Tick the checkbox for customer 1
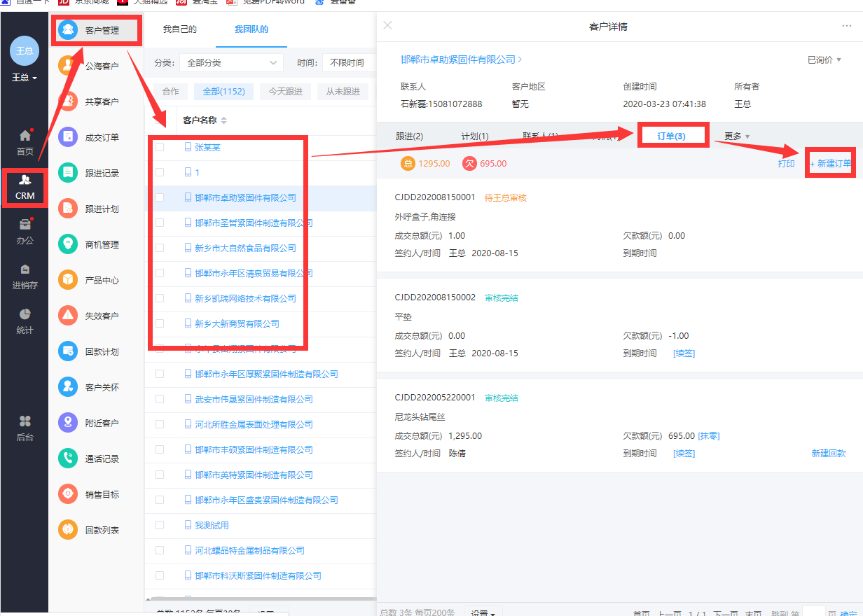Screen dimensions: 863x616 (160, 172)
